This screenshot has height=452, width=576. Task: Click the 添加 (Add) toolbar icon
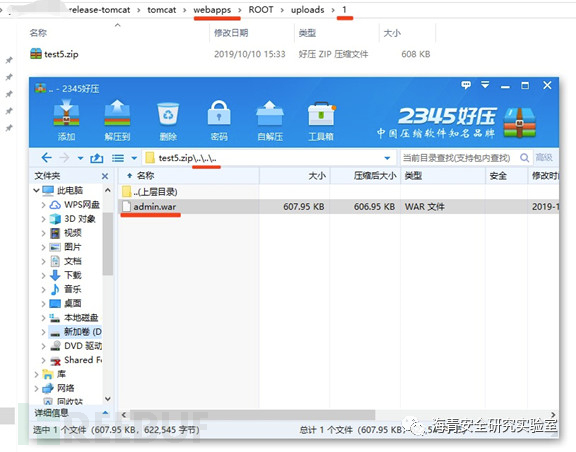click(66, 120)
